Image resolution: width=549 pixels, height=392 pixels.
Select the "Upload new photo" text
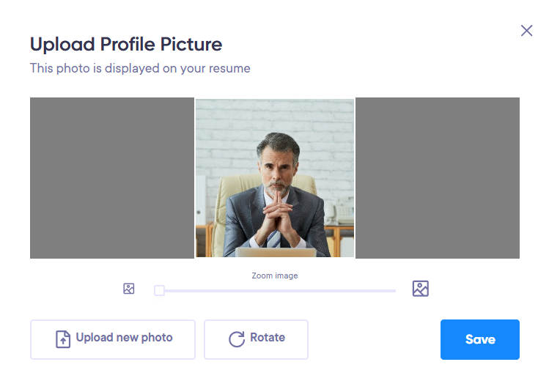coord(125,337)
